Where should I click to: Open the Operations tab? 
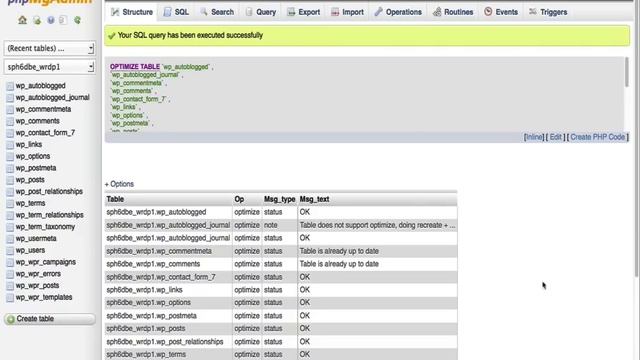(398, 12)
